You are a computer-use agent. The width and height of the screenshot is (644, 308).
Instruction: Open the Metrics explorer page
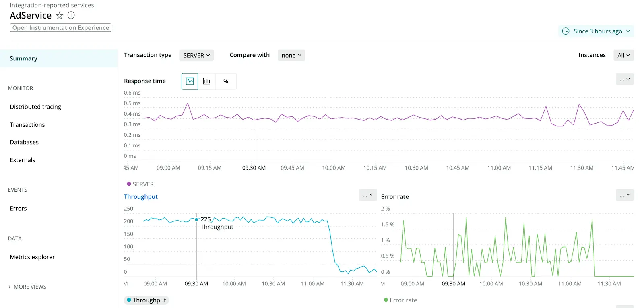pyautogui.click(x=32, y=257)
